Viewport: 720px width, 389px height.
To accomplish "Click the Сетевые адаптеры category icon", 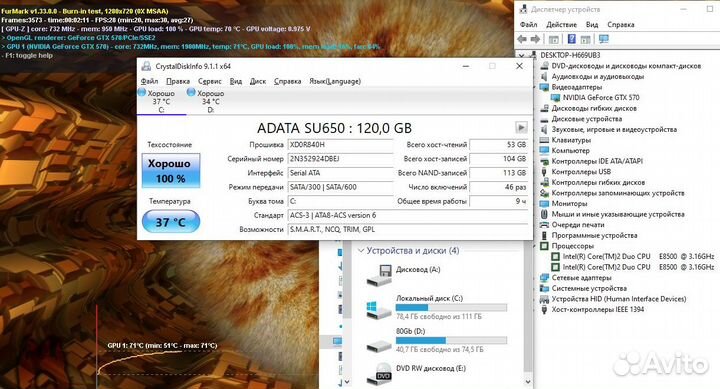I will (x=545, y=277).
